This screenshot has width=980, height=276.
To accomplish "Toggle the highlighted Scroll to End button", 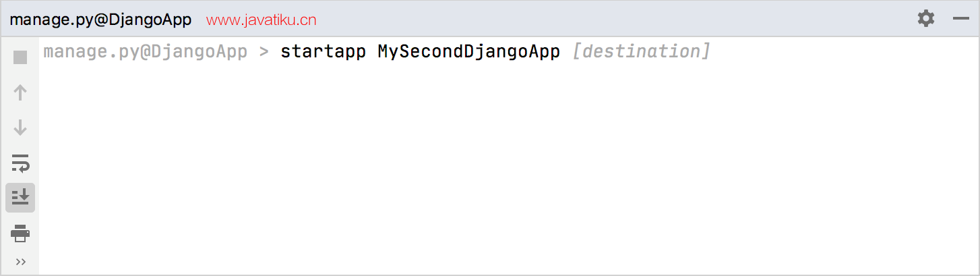I will pos(20,198).
